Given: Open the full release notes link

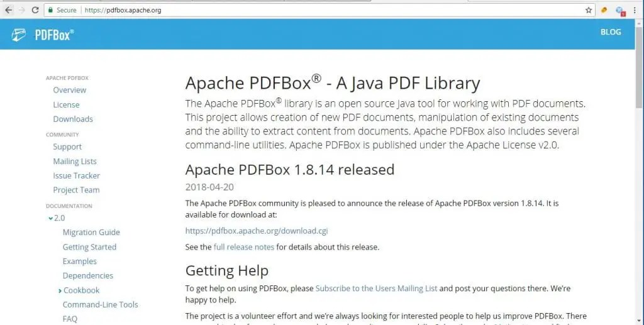Looking at the screenshot, I should pos(243,247).
